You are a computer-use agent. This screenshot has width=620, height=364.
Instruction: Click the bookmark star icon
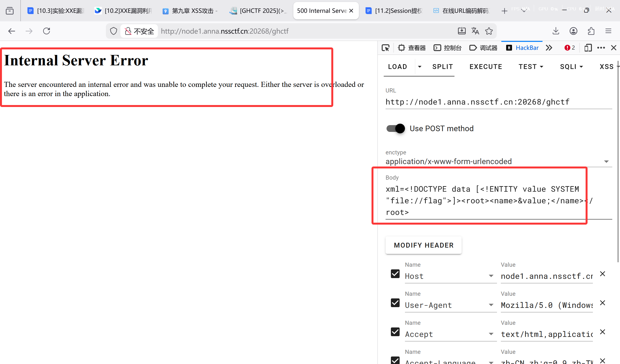coord(489,31)
